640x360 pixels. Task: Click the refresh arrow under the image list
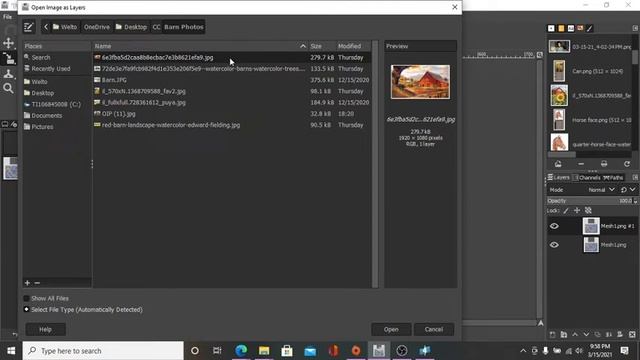point(627,164)
